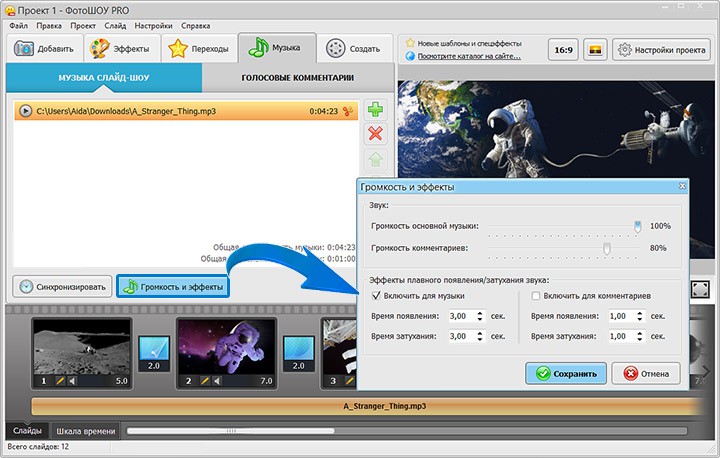
Task: Switch to 'Голосовые комментарии' tab
Action: [x=298, y=78]
